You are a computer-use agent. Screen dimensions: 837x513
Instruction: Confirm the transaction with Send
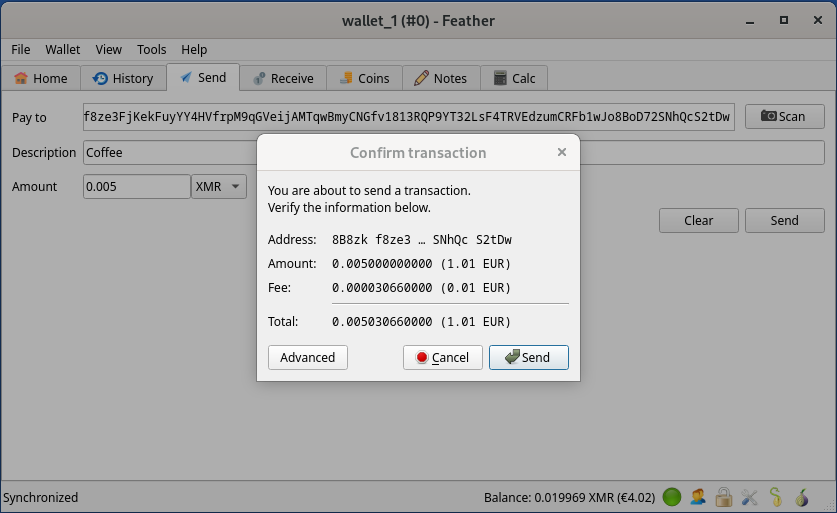(x=528, y=358)
